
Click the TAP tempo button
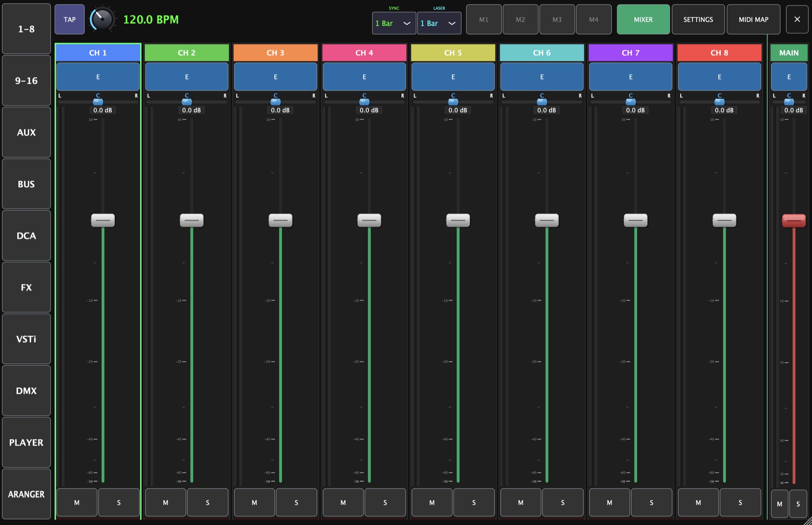pyautogui.click(x=69, y=19)
